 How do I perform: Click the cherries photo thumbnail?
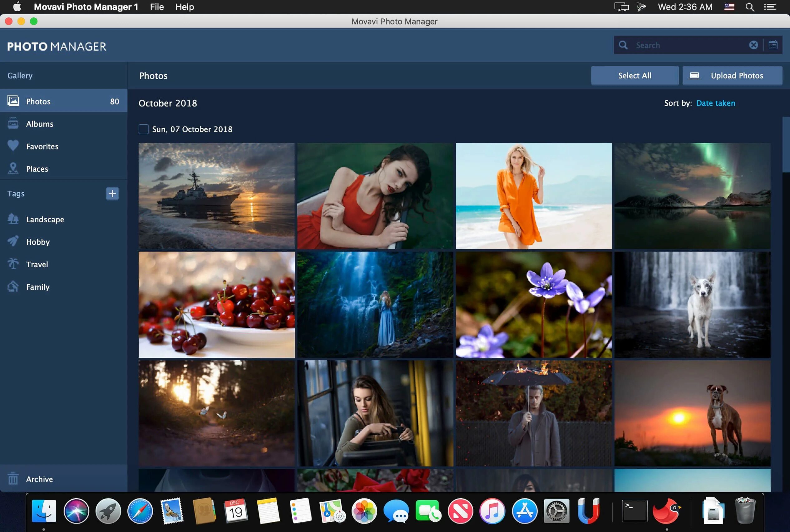(x=217, y=305)
